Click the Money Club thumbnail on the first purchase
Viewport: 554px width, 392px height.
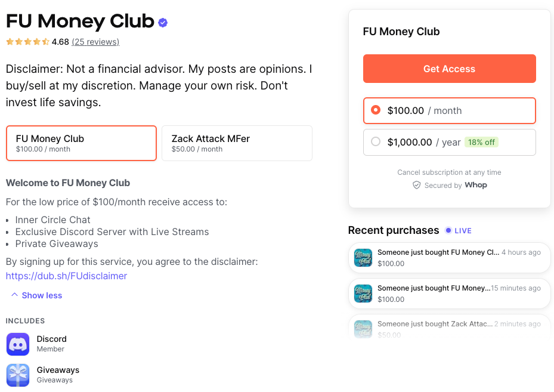[x=363, y=258]
